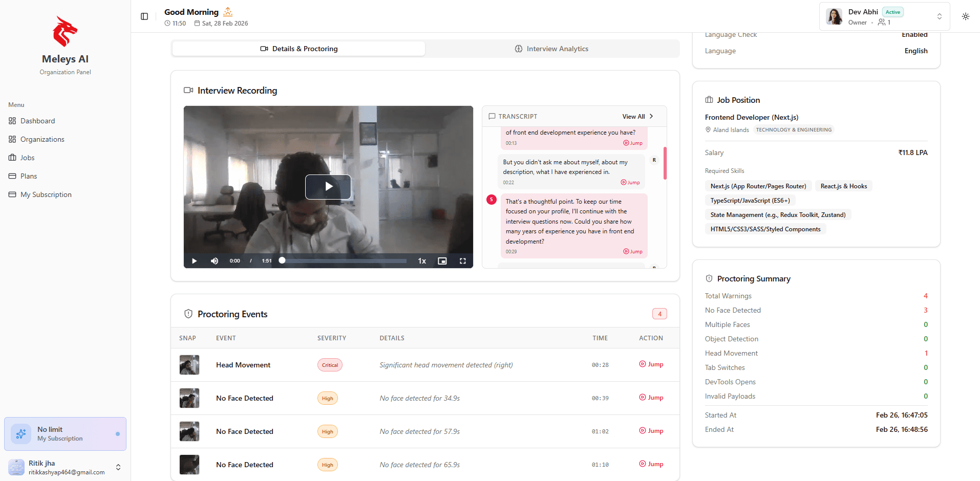The height and width of the screenshot is (481, 980).
Task: Expand the Dev Abhi account switcher
Action: click(x=939, y=16)
